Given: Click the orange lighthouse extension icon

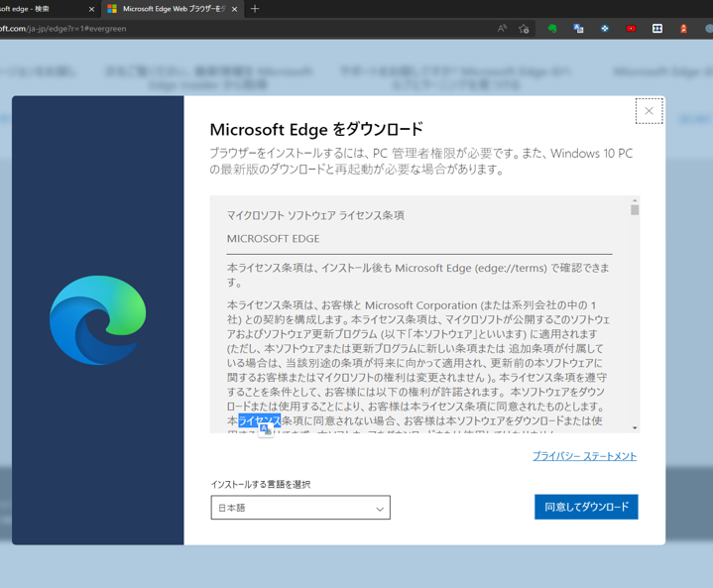Looking at the screenshot, I should 683,29.
